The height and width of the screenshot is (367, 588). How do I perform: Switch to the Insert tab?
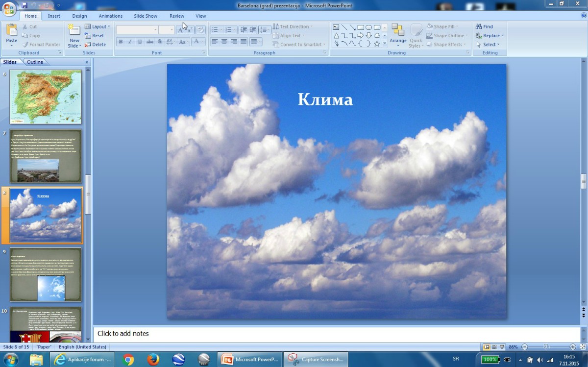point(54,16)
